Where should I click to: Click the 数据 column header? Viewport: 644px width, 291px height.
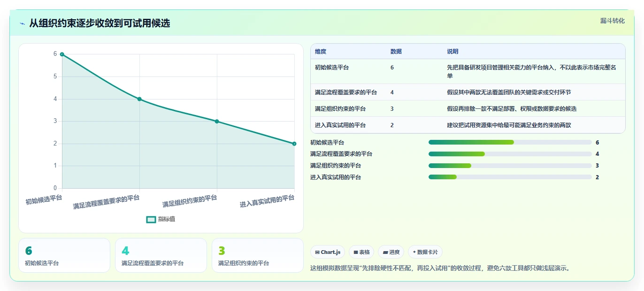click(396, 52)
